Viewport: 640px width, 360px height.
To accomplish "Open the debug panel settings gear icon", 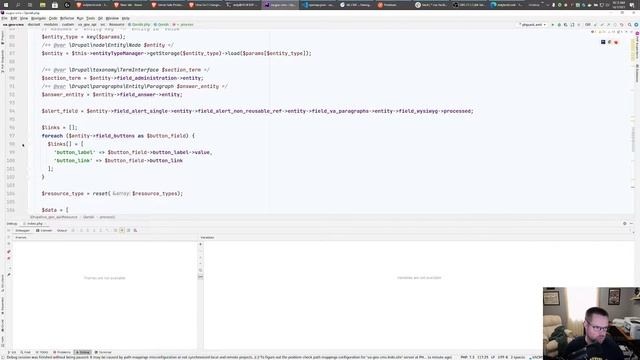I will click(624, 224).
